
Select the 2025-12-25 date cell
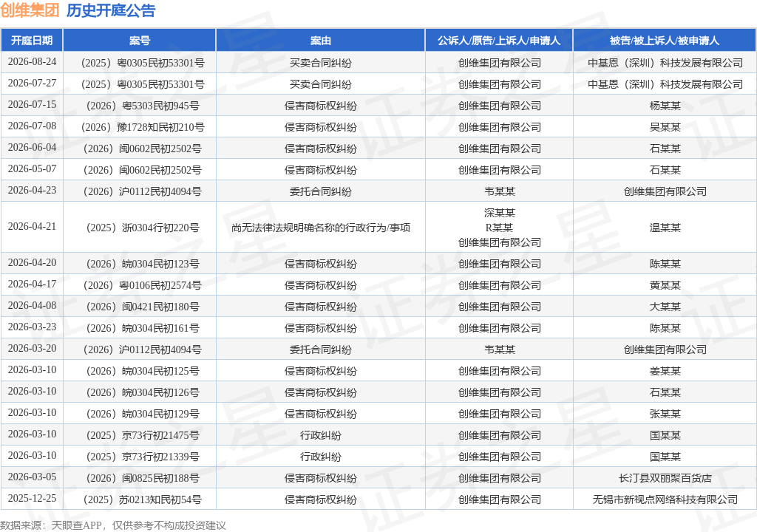coord(32,498)
